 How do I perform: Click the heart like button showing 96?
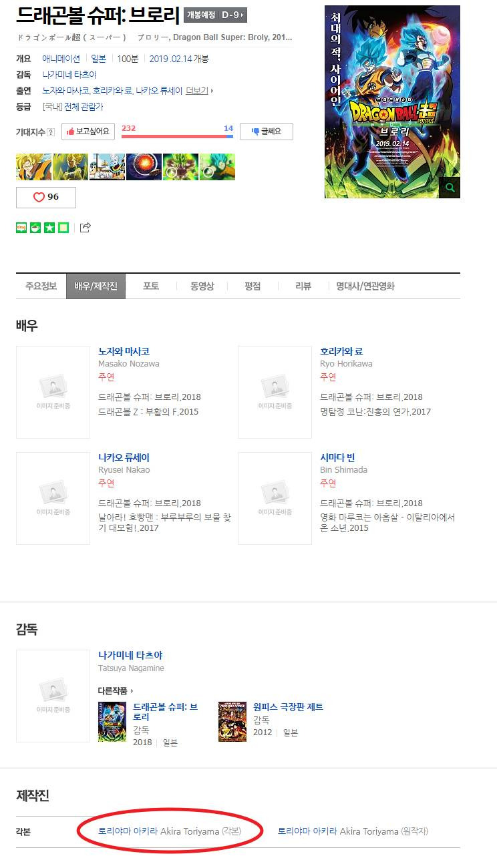coord(46,198)
